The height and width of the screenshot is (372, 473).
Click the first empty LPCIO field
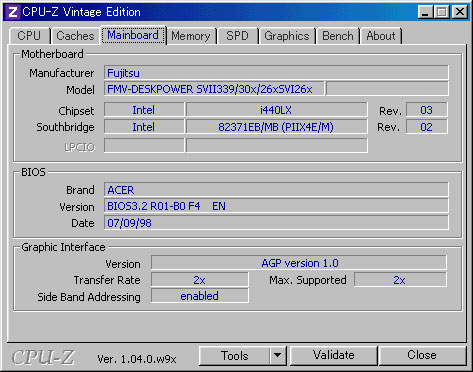point(144,146)
